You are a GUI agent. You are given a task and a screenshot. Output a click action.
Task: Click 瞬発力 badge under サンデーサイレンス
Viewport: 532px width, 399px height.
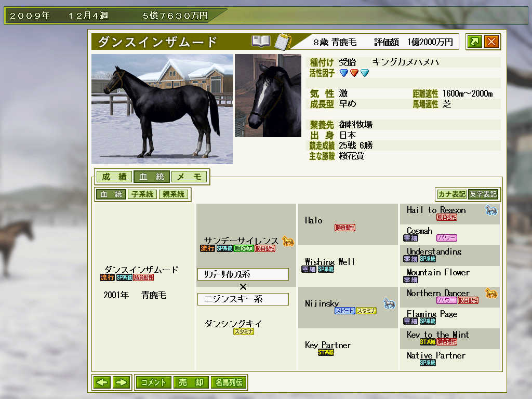pyautogui.click(x=244, y=248)
